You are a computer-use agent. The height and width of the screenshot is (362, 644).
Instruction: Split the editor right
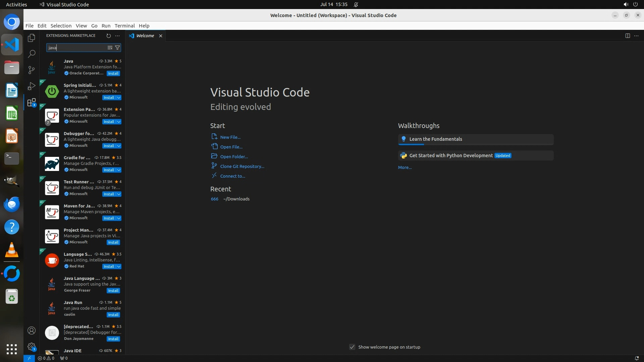click(x=627, y=36)
